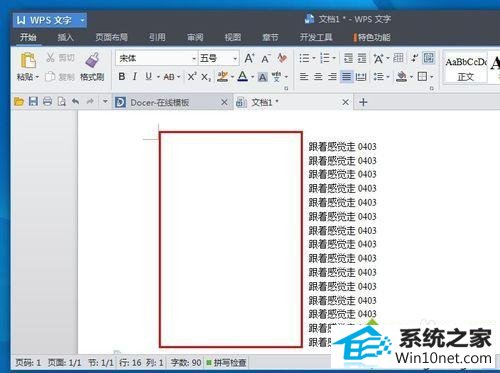Toggle justified alignment
This screenshot has height=373, width=500.
pos(347,77)
